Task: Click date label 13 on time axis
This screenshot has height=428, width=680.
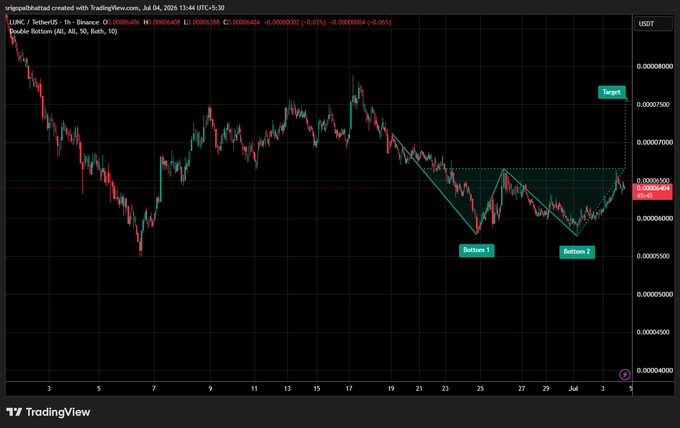Action: [287, 389]
